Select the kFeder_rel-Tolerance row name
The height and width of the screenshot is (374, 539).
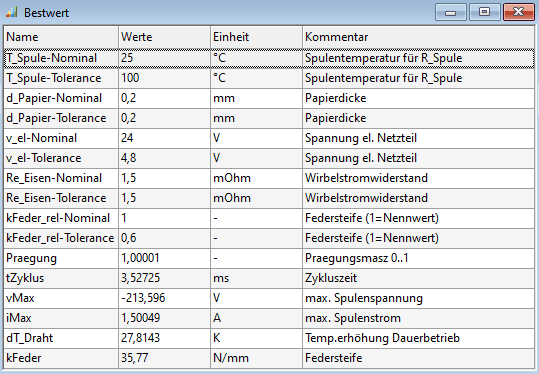pyautogui.click(x=60, y=238)
